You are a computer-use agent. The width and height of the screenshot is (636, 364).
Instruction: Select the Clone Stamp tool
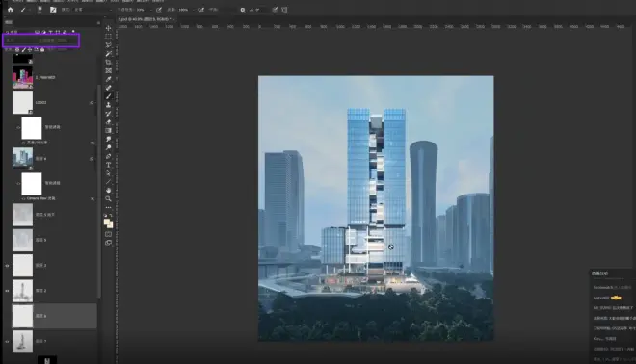point(108,105)
